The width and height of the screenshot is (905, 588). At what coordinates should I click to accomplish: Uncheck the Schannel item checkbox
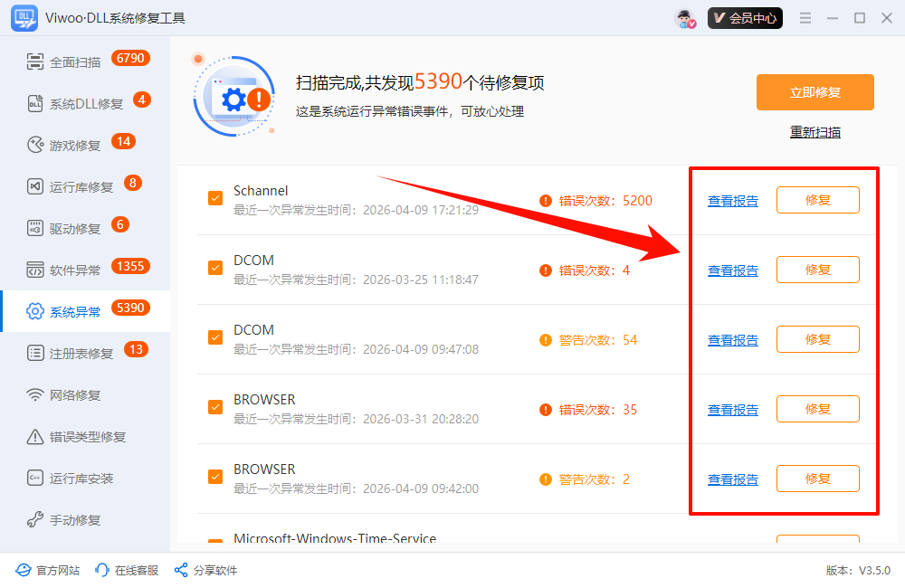(215, 198)
